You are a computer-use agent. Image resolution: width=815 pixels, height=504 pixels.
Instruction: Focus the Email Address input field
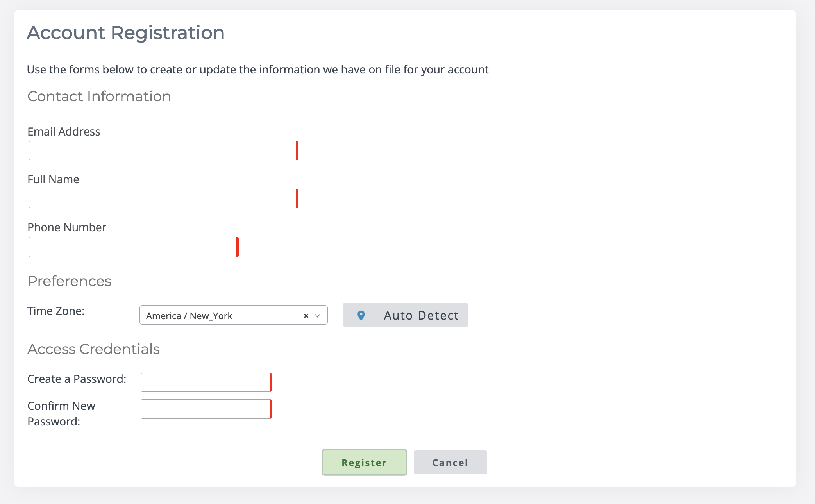[163, 151]
